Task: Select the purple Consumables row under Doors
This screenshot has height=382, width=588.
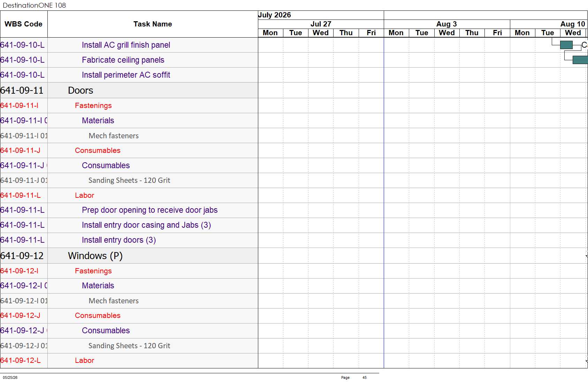Action: [106, 165]
